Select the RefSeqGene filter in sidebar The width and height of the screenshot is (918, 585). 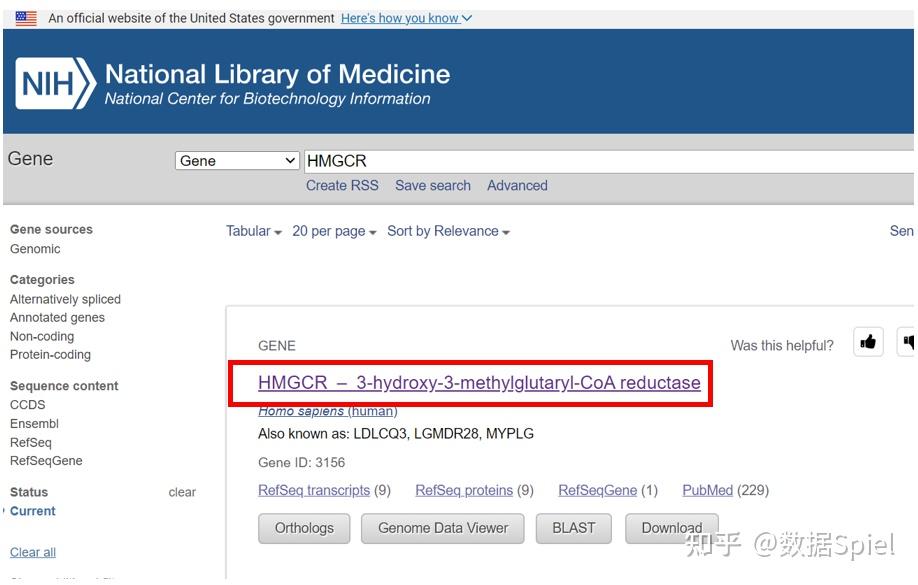(46, 461)
